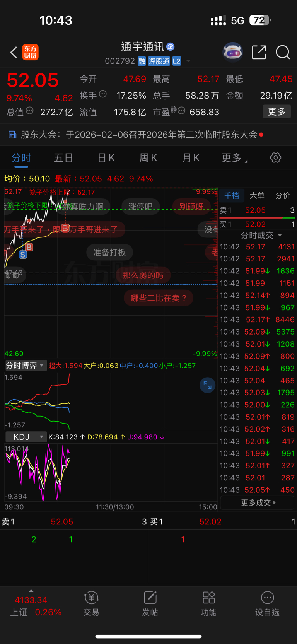The height and width of the screenshot is (644, 297).
Task: Select the 大单 tab
Action: click(x=257, y=196)
